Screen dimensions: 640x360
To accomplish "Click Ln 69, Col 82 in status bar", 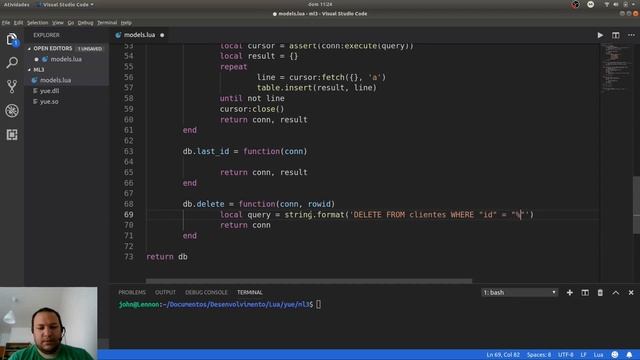I will coord(503,355).
